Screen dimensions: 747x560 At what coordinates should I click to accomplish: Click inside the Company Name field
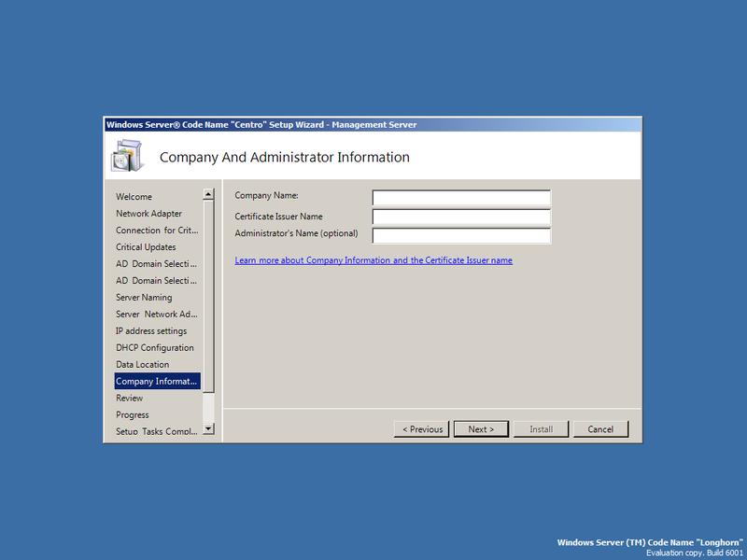click(460, 197)
